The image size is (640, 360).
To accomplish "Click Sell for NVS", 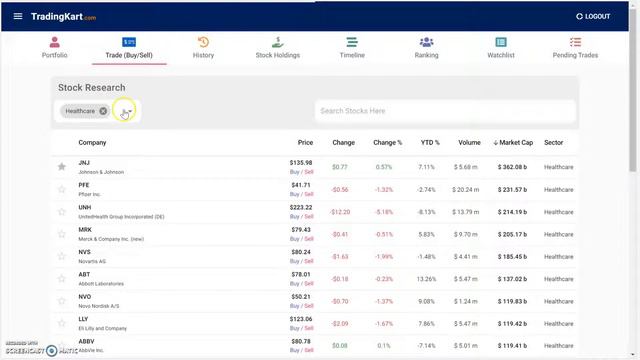I will pos(309,261).
